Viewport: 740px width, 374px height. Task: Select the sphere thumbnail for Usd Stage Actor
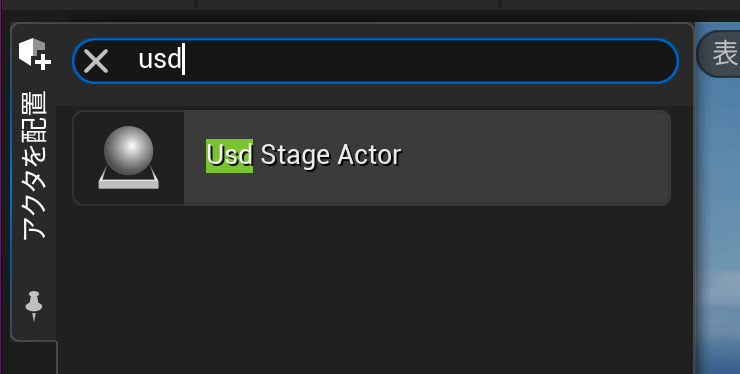[128, 158]
